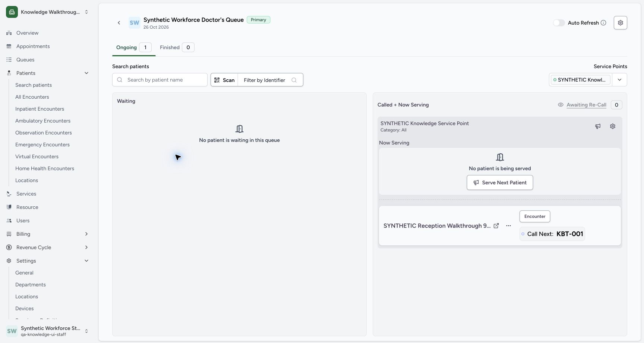
Task: Open Inpatient Encounters in the sidebar
Action: pyautogui.click(x=40, y=109)
